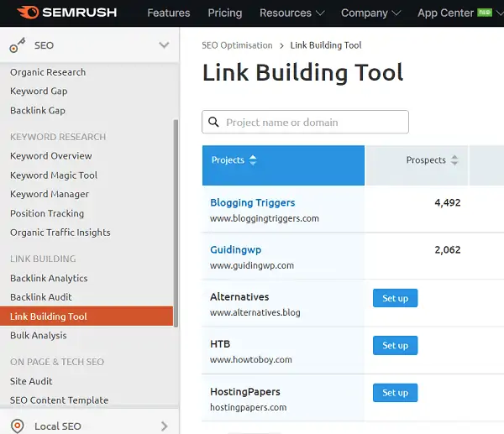Viewport: 504px width, 434px height.
Task: Set up the HTB project
Action: [395, 345]
